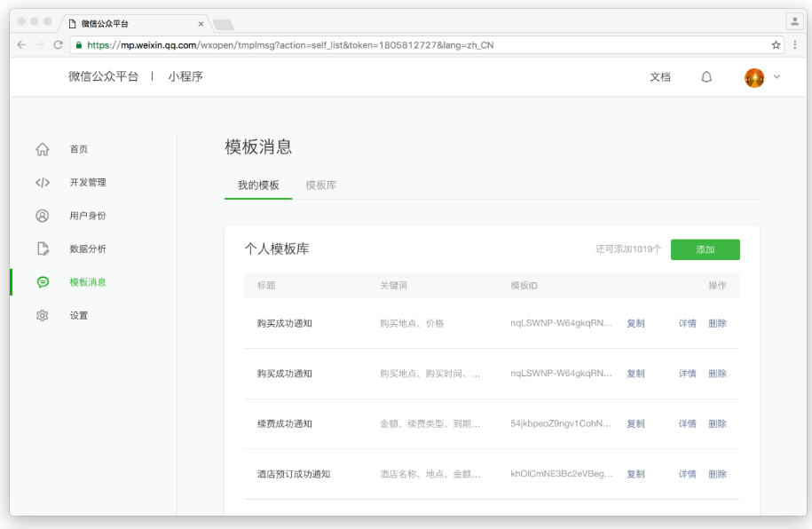Viewport: 812px width, 529px height.
Task: Click the browser forward arrow
Action: pyautogui.click(x=39, y=45)
